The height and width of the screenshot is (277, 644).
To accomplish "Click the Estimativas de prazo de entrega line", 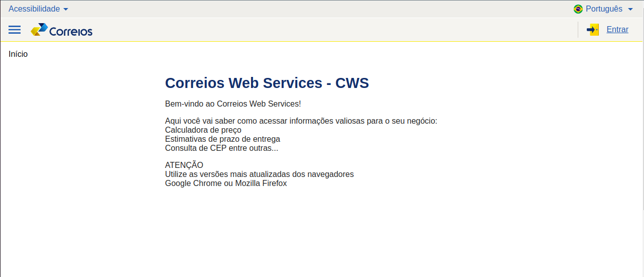I will pyautogui.click(x=222, y=139).
